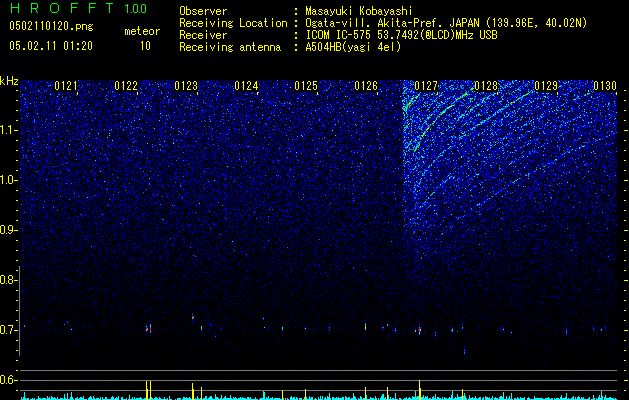
Task: Click the 0124 time marker
Action: [x=246, y=86]
